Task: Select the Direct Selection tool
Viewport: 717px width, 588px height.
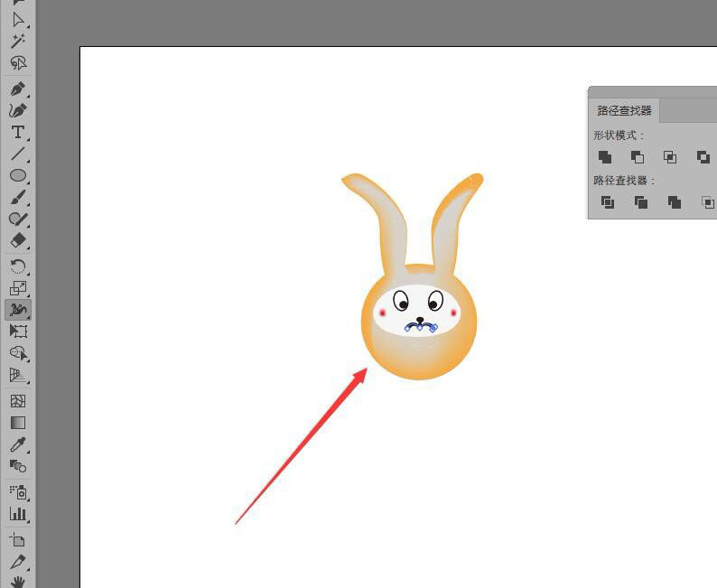Action: point(18,20)
